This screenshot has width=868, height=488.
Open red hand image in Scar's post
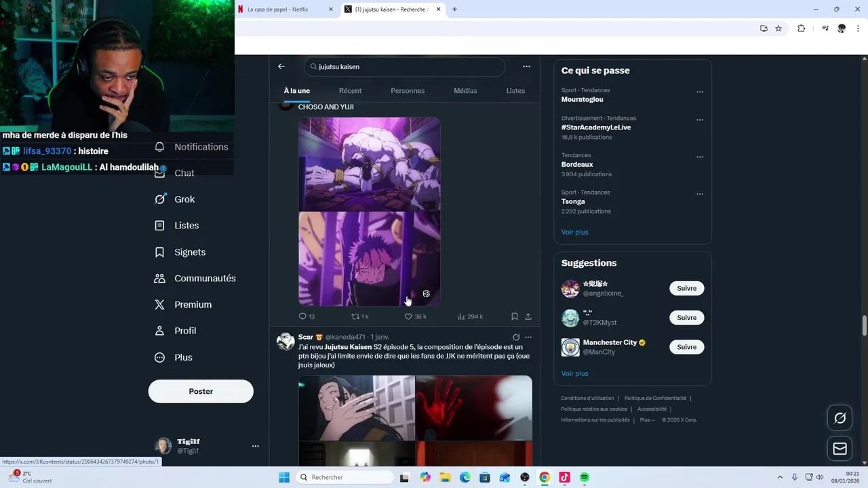(474, 408)
